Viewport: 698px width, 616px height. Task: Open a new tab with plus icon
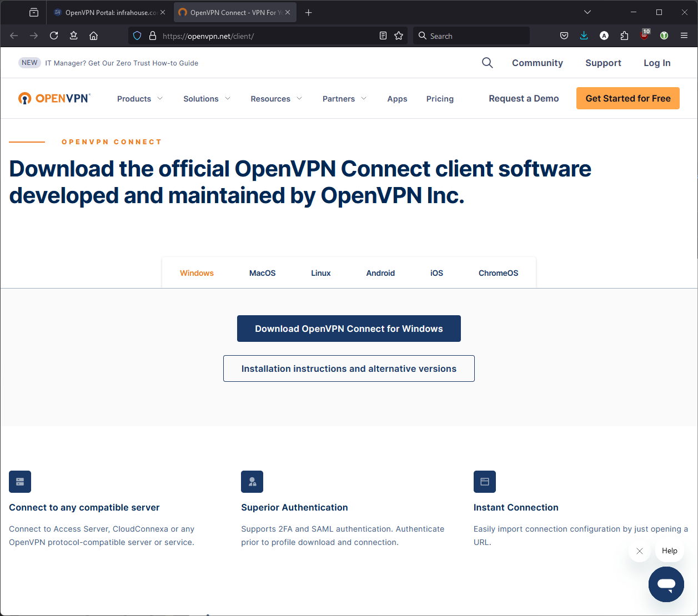pyautogui.click(x=309, y=12)
